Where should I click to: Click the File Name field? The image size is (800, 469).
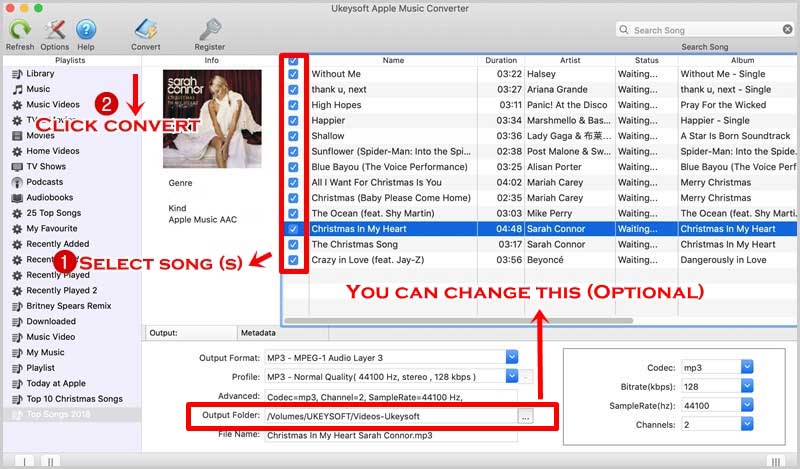coord(391,435)
